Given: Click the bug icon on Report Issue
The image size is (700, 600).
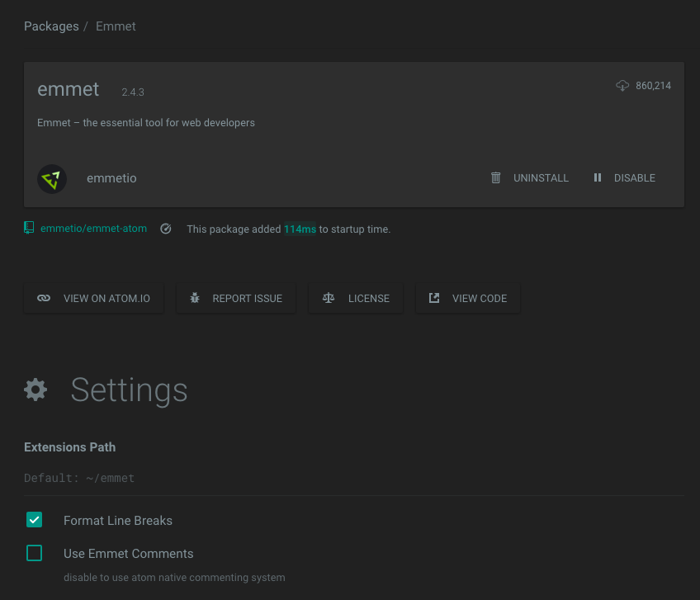Looking at the screenshot, I should (x=195, y=298).
